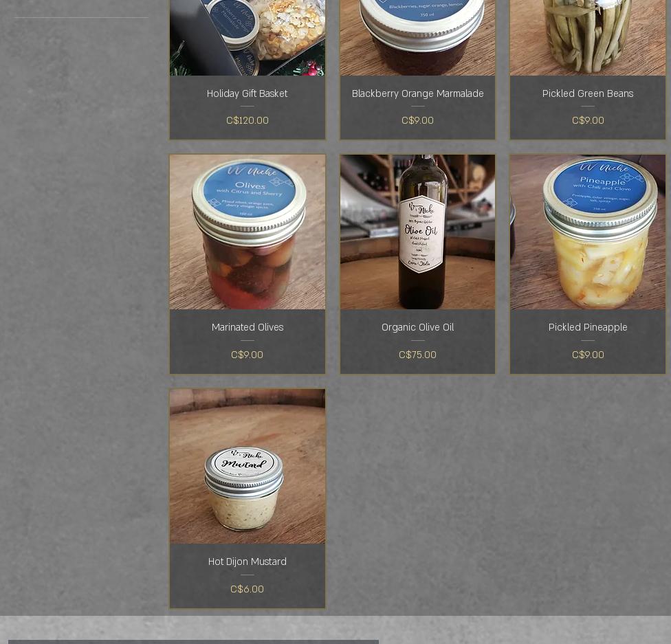Screen dimensions: 671x644
Task: Click the C$75.00 olive oil price
Action: (x=418, y=355)
